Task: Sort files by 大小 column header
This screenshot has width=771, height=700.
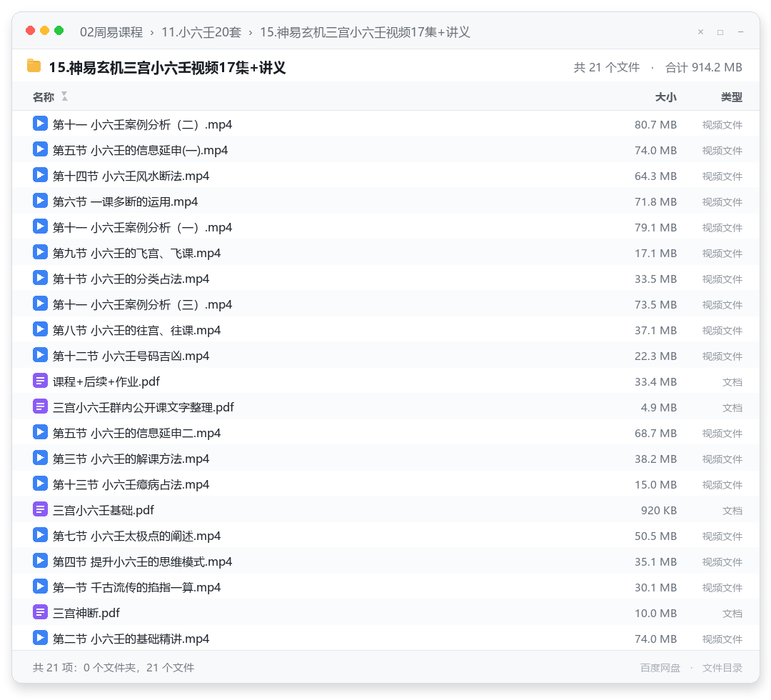Action: 666,97
